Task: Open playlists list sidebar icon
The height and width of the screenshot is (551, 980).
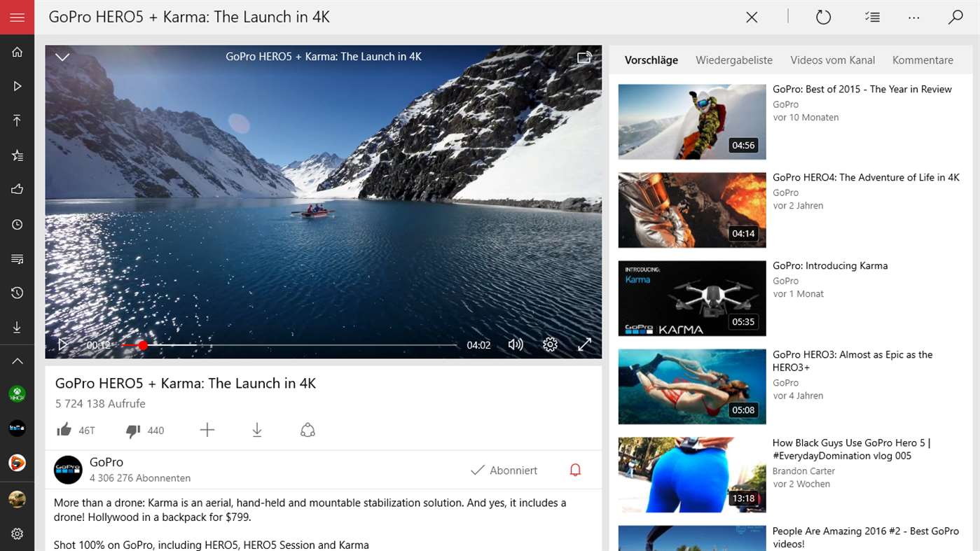Action: click(17, 259)
